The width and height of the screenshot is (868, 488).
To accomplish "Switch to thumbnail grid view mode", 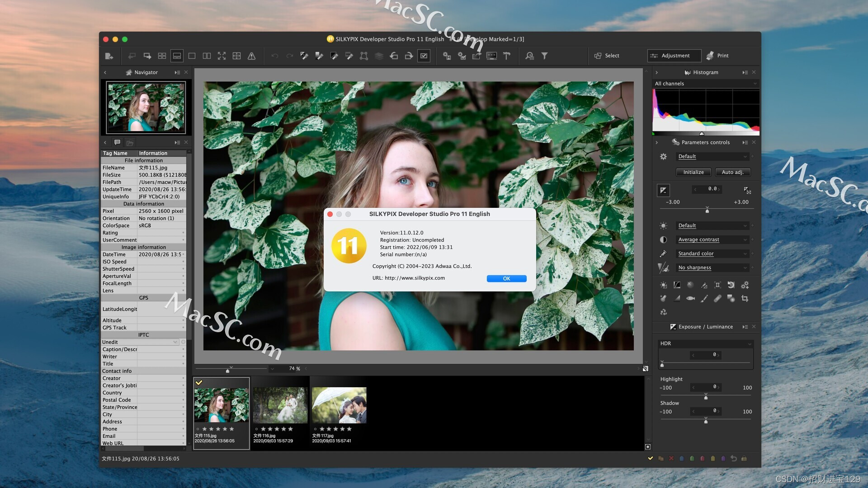I will click(162, 56).
